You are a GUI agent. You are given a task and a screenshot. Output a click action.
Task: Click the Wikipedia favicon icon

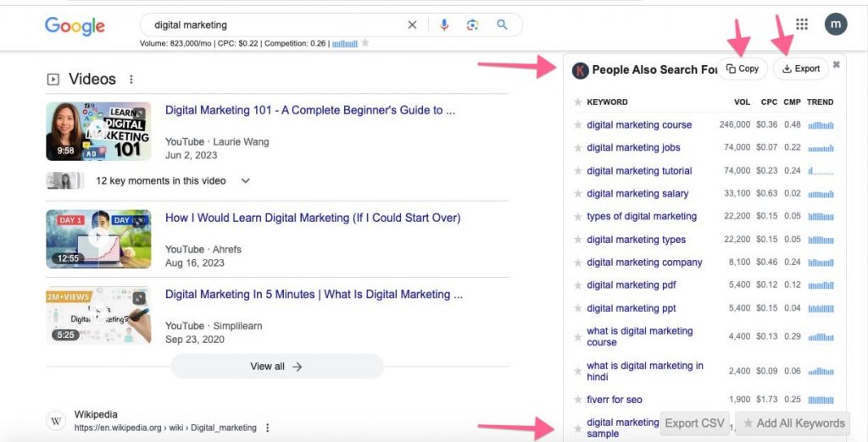point(56,421)
